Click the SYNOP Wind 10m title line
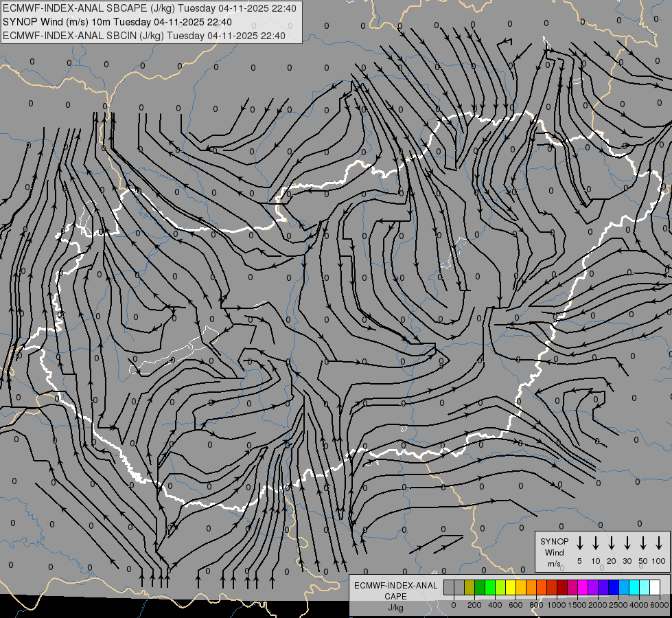 117,22
